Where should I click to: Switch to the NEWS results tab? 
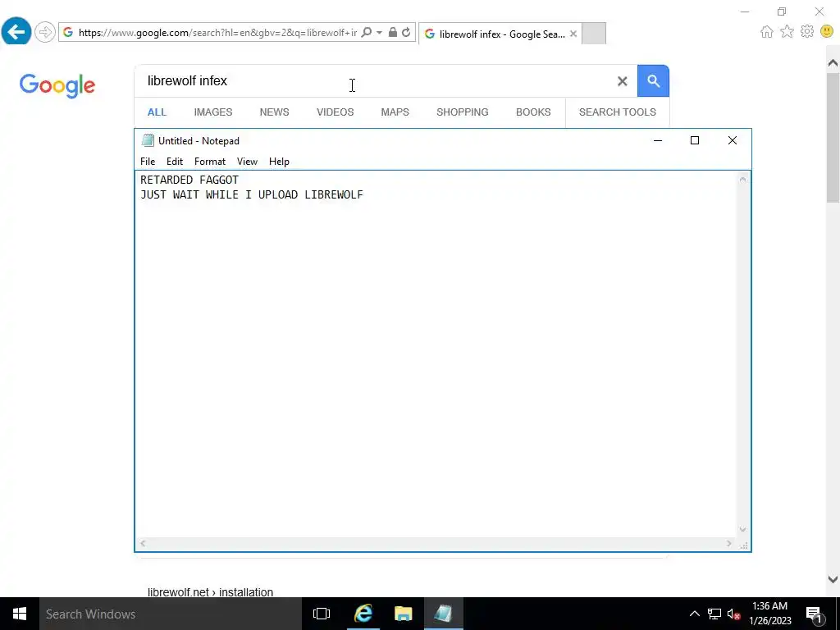pos(274,112)
